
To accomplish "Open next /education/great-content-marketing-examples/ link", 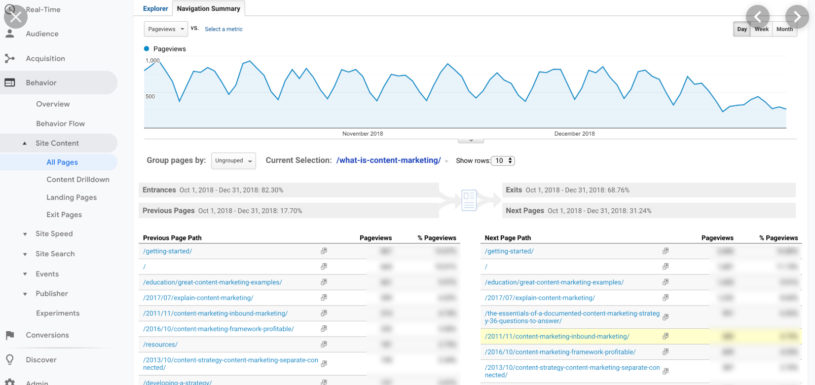I will click(554, 282).
